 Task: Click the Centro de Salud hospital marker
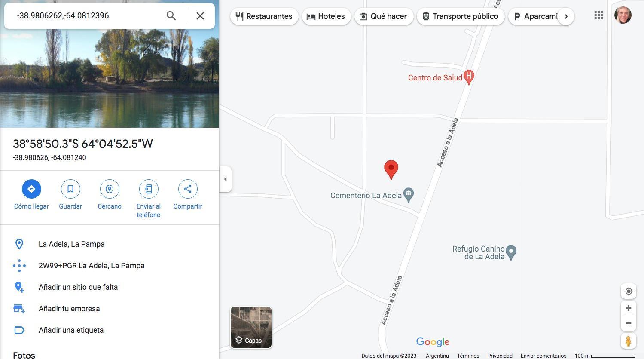click(469, 77)
